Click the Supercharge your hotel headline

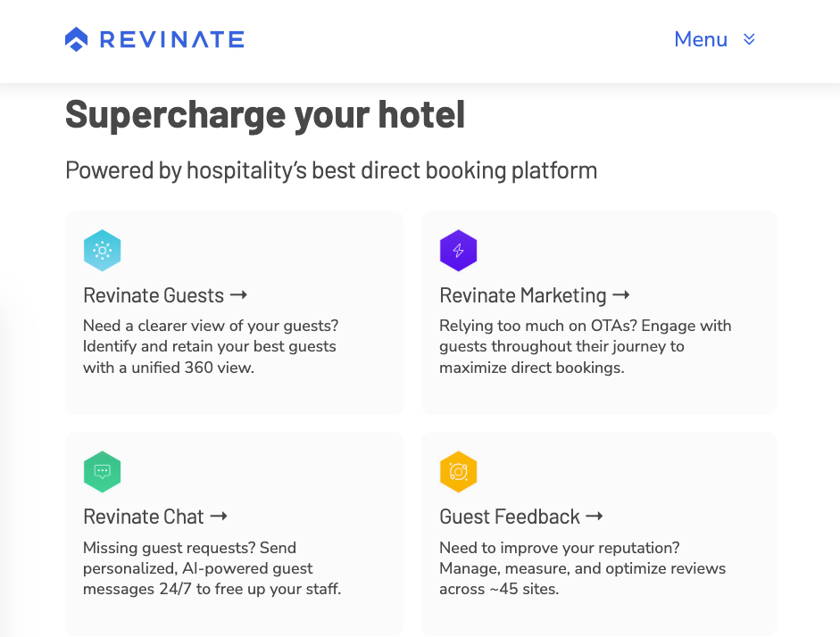(265, 114)
